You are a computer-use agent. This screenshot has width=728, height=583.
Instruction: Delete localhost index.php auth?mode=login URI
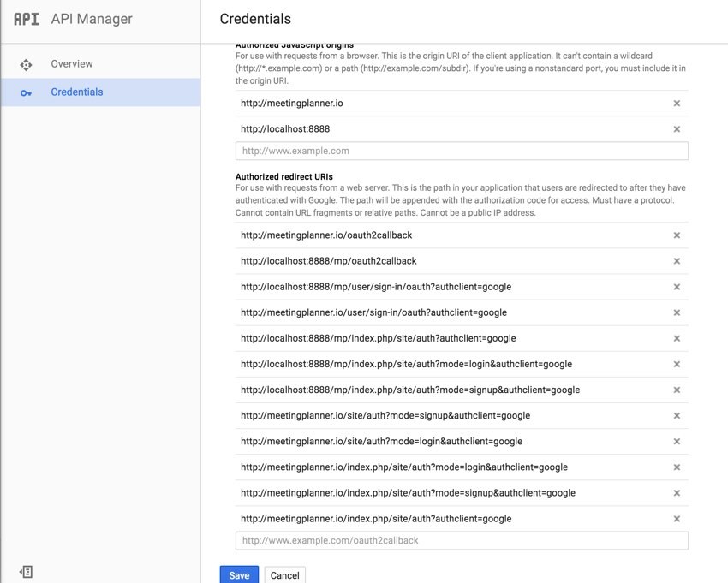click(677, 365)
